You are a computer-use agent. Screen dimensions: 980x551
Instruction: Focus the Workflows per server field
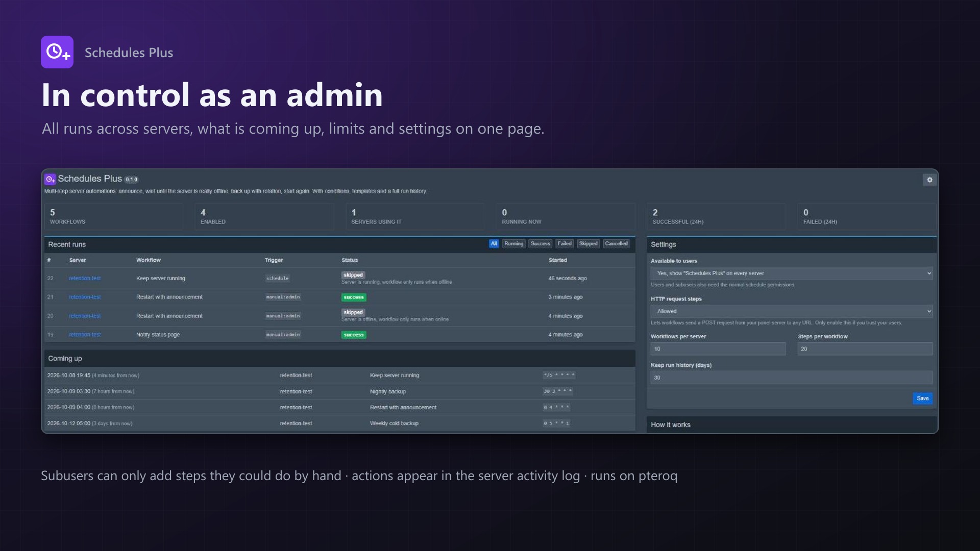(x=718, y=349)
